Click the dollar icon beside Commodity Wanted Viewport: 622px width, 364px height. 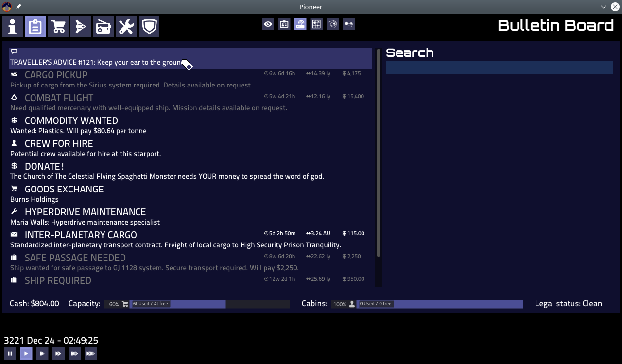[x=14, y=120]
